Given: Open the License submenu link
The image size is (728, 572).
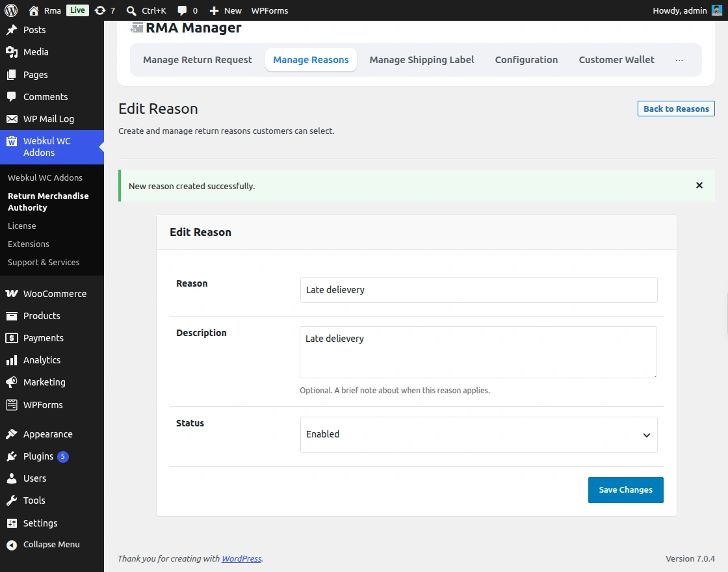Looking at the screenshot, I should [x=22, y=226].
